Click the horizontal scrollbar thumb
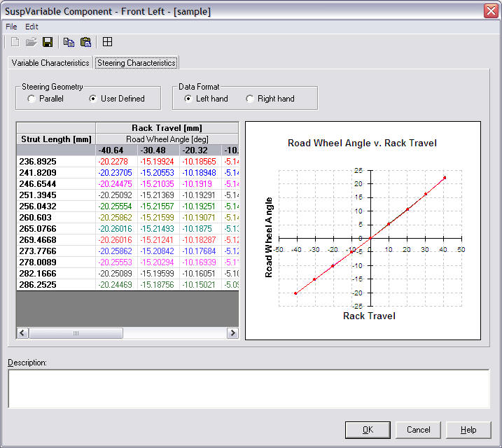This screenshot has width=502, height=448. [x=76, y=332]
